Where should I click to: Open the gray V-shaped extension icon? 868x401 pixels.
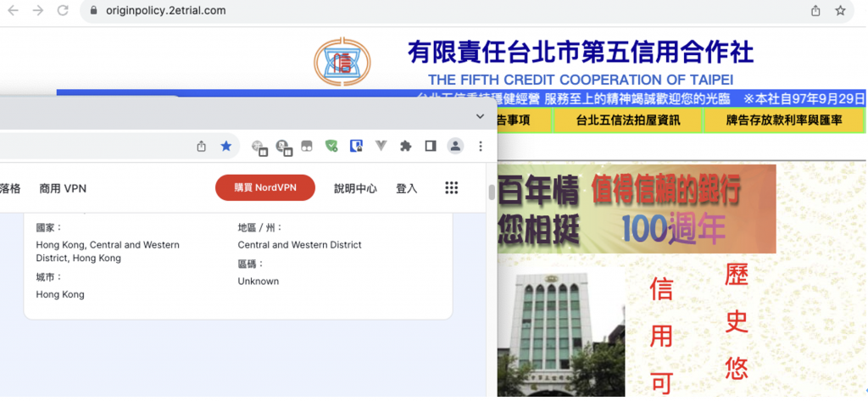[381, 146]
